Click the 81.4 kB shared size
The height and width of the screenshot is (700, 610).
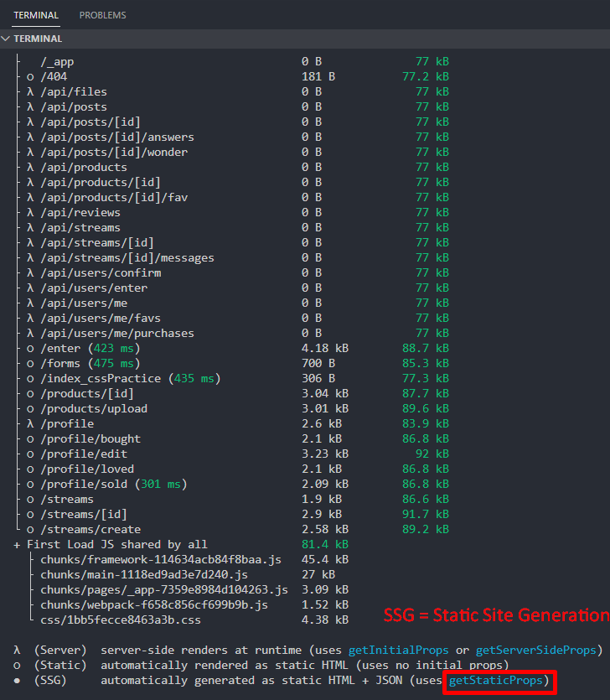pyautogui.click(x=325, y=545)
